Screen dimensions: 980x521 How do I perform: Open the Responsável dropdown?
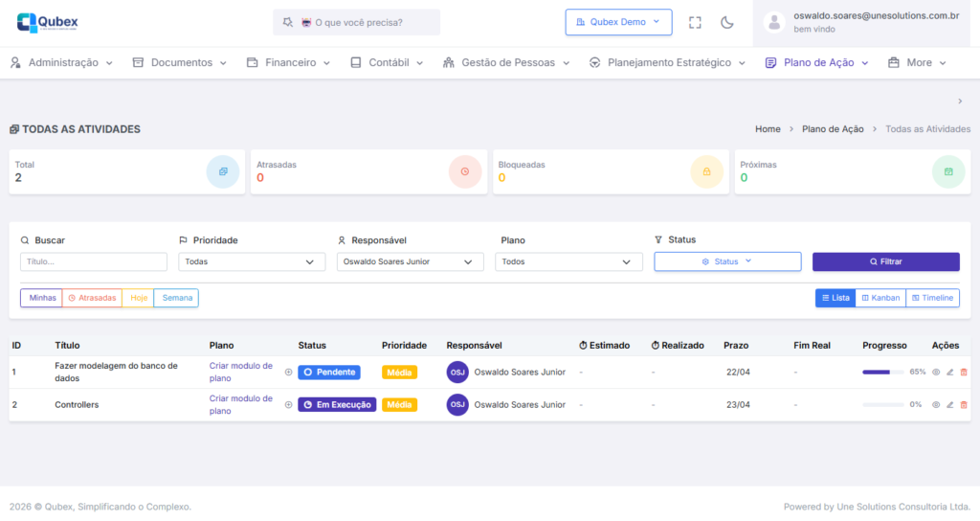click(410, 261)
